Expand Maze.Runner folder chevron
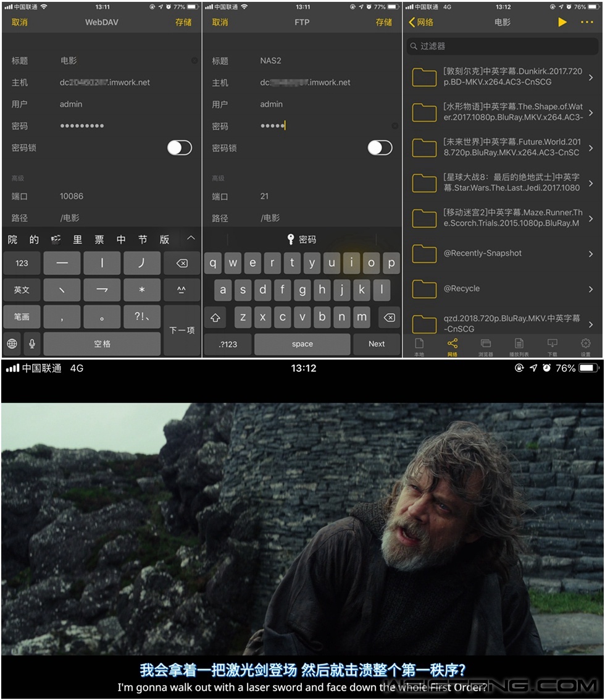This screenshot has height=700, width=605. coord(591,218)
